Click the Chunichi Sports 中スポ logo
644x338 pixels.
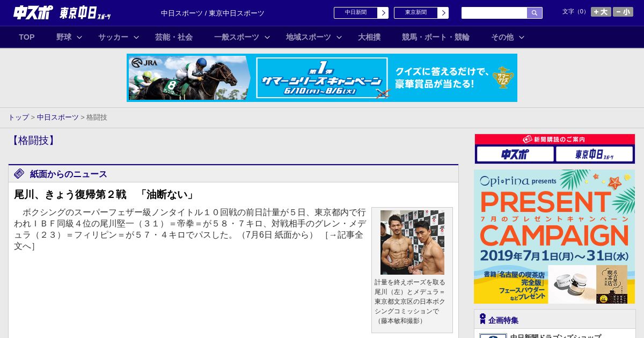click(x=33, y=12)
